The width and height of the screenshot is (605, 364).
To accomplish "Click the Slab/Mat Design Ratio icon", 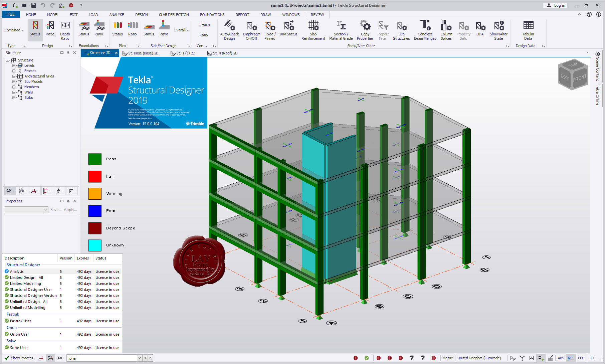I will (x=164, y=28).
